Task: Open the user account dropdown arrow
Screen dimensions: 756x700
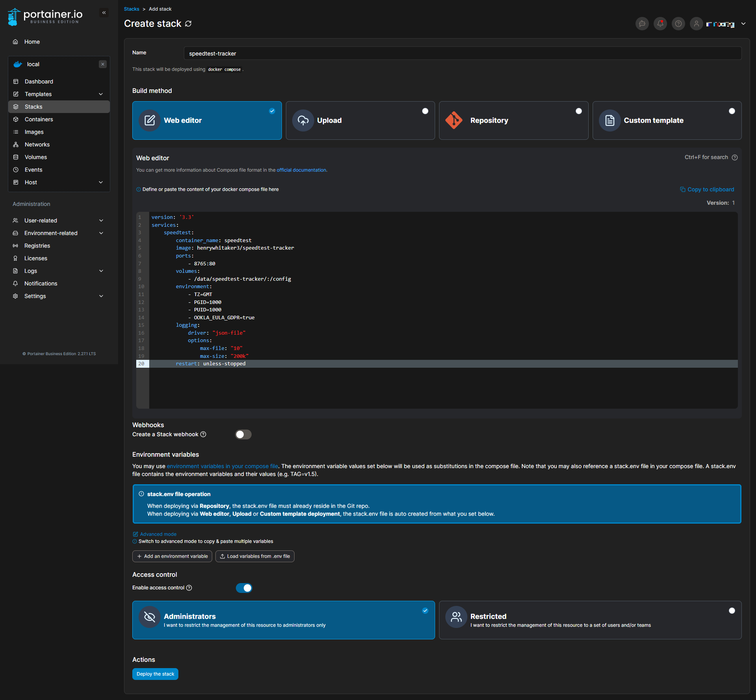Action: (743, 24)
